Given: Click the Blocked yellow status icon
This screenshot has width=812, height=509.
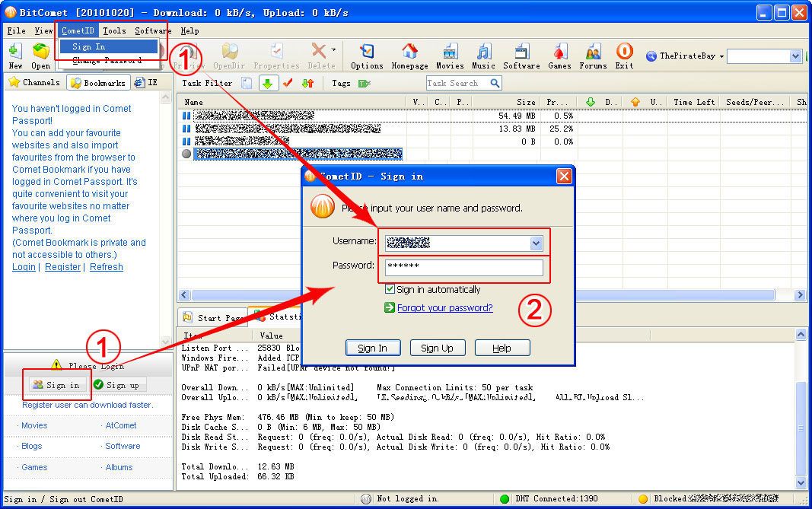Looking at the screenshot, I should click(x=642, y=499).
